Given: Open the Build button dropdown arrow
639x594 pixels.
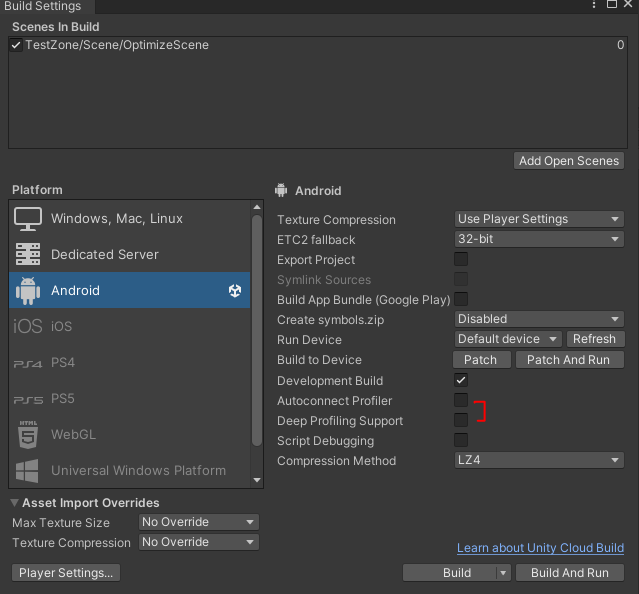Looking at the screenshot, I should (x=503, y=573).
